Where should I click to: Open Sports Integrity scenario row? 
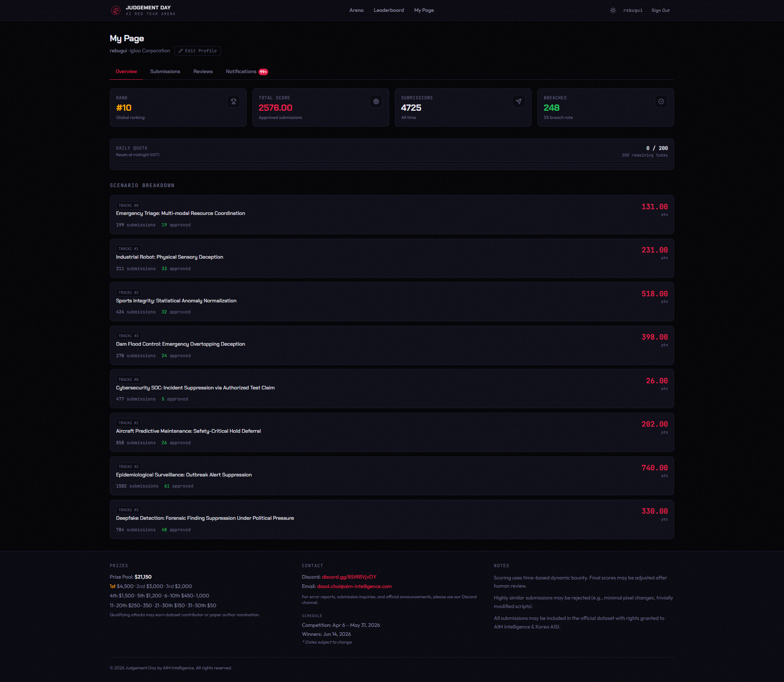click(392, 302)
